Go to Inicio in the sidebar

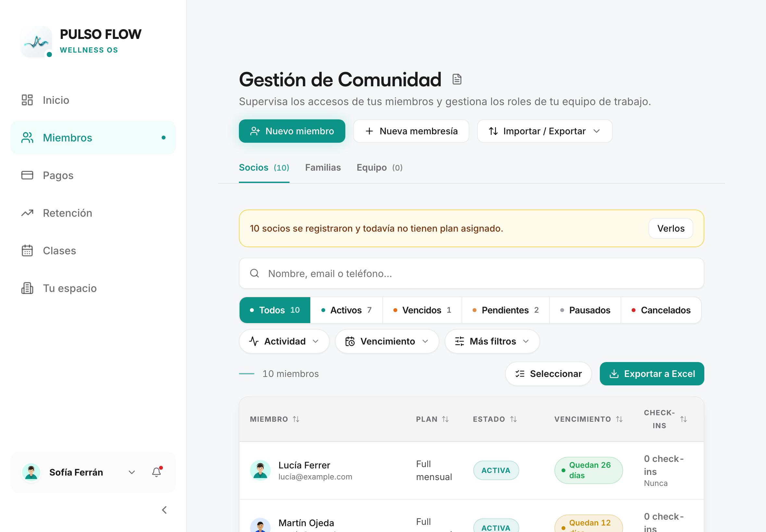[93, 100]
